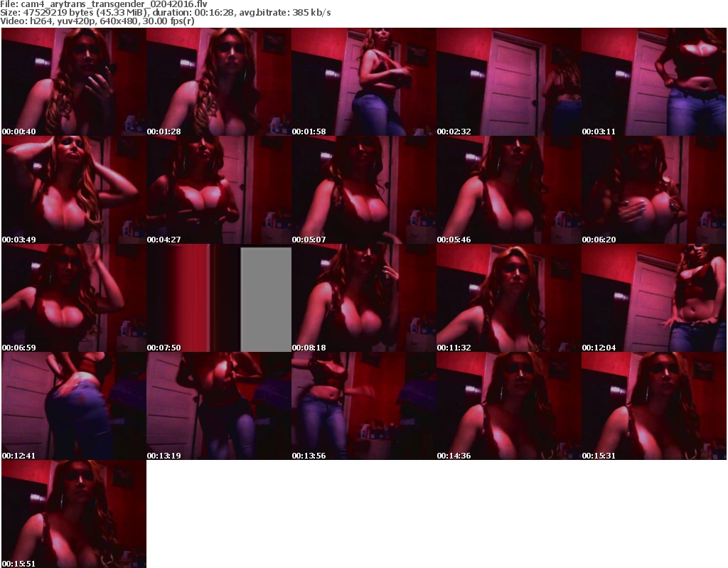Choose the frame stamped 00:02:32
The width and height of the screenshot is (728, 568).
tap(509, 82)
